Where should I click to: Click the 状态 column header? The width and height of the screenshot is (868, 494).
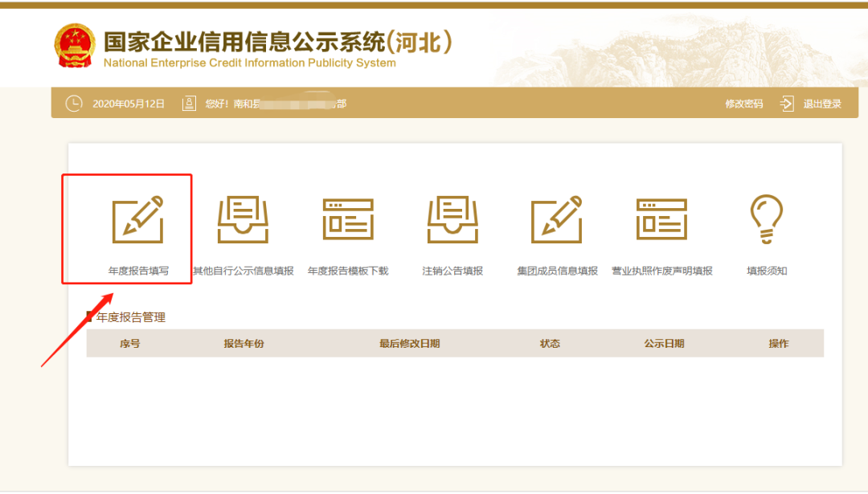(x=551, y=342)
